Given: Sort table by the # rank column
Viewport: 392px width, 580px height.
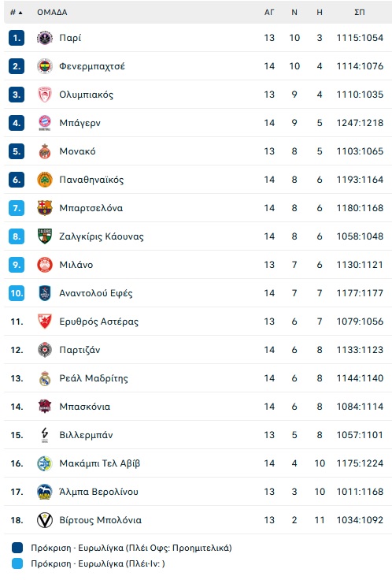Looking at the screenshot, I should pos(16,12).
